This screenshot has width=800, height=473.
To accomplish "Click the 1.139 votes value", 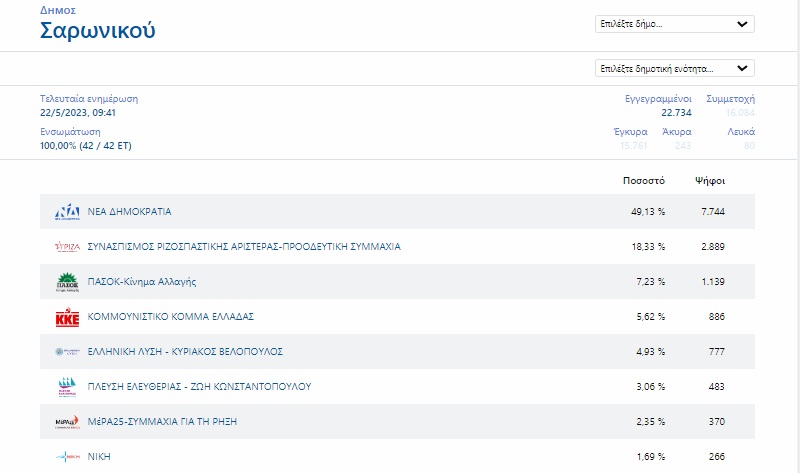I will point(713,282).
